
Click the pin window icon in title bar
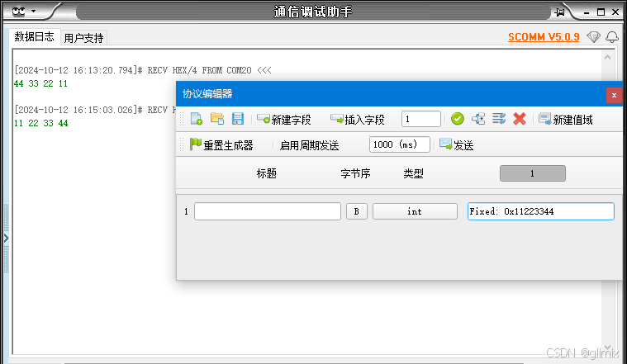tap(559, 12)
